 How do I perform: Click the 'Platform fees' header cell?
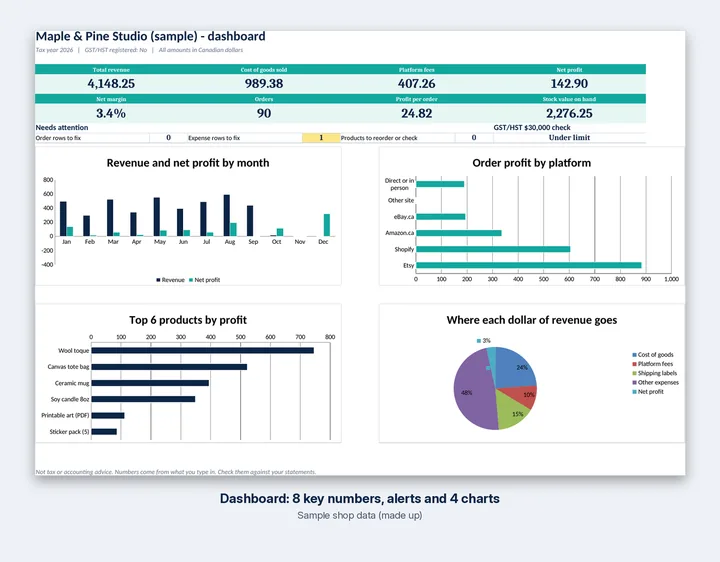[x=416, y=70]
